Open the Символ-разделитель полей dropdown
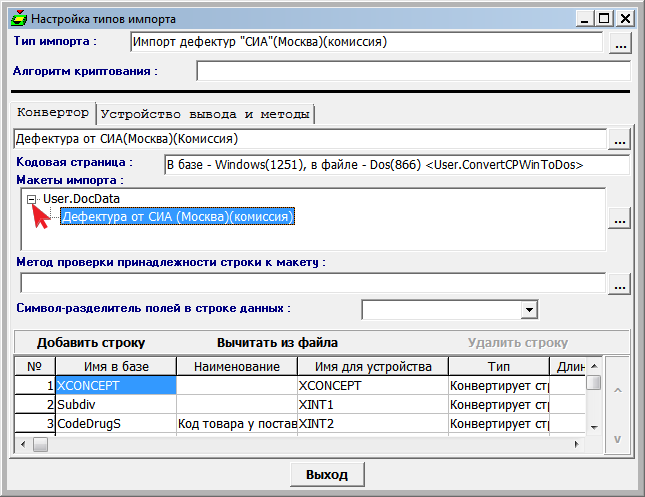The height and width of the screenshot is (497, 645). (x=529, y=310)
